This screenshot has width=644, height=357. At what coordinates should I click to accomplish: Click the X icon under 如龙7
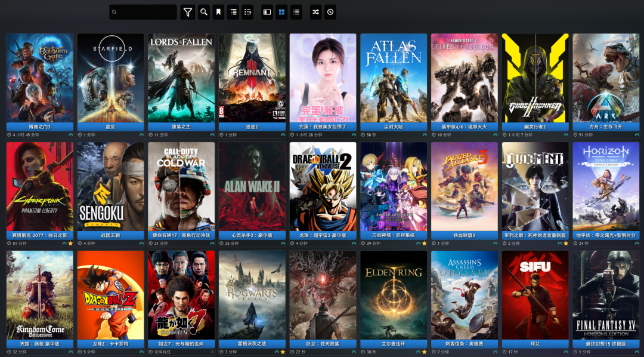[x=212, y=352]
